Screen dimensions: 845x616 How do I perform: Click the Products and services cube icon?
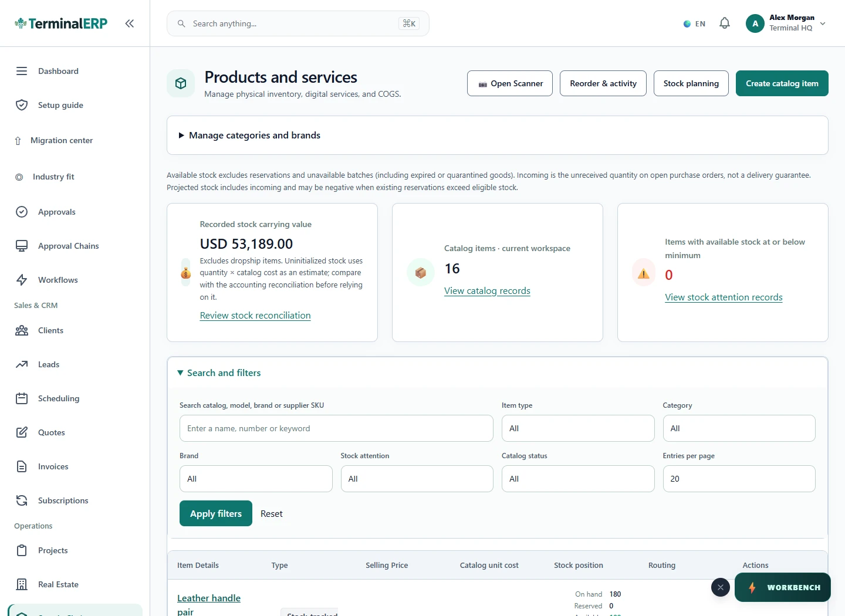[181, 83]
